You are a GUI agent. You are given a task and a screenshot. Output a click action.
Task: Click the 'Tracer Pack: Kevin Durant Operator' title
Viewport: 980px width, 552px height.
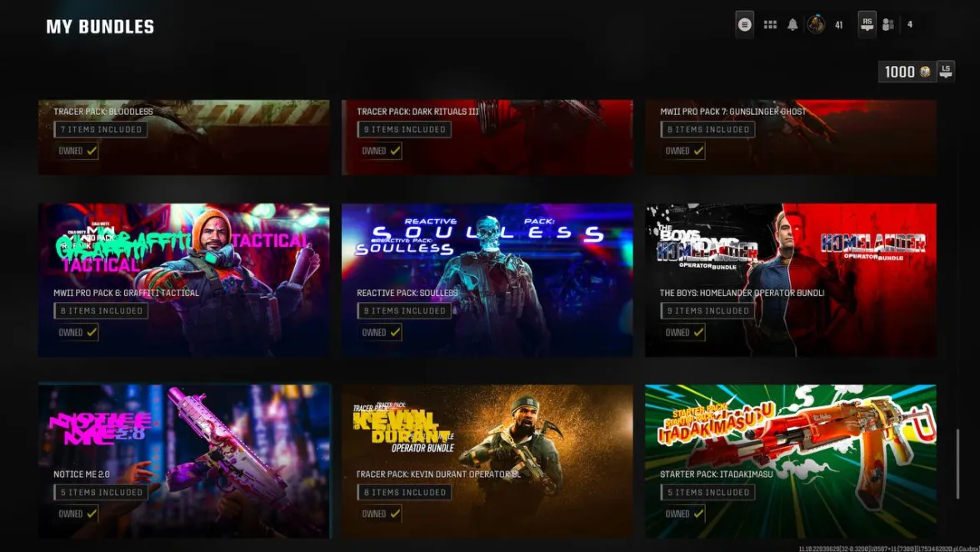tap(438, 474)
